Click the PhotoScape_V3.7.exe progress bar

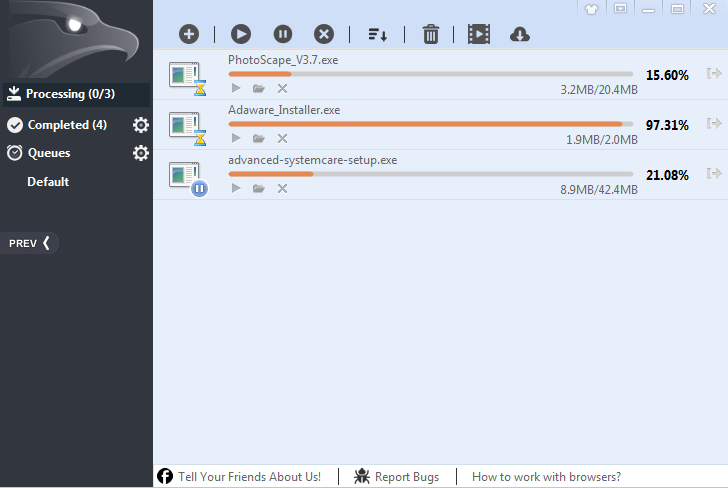[431, 74]
